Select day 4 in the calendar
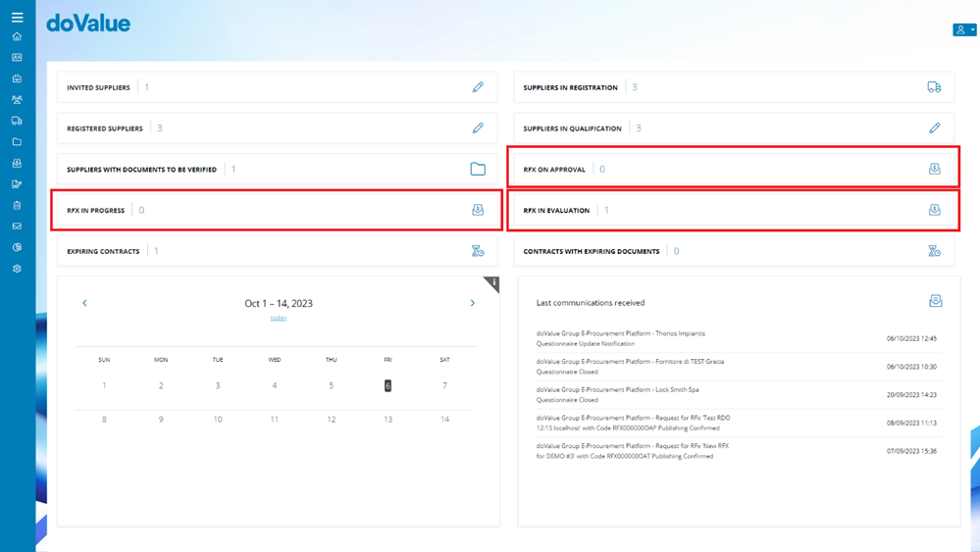Viewport: 980px width, 552px height. point(275,386)
